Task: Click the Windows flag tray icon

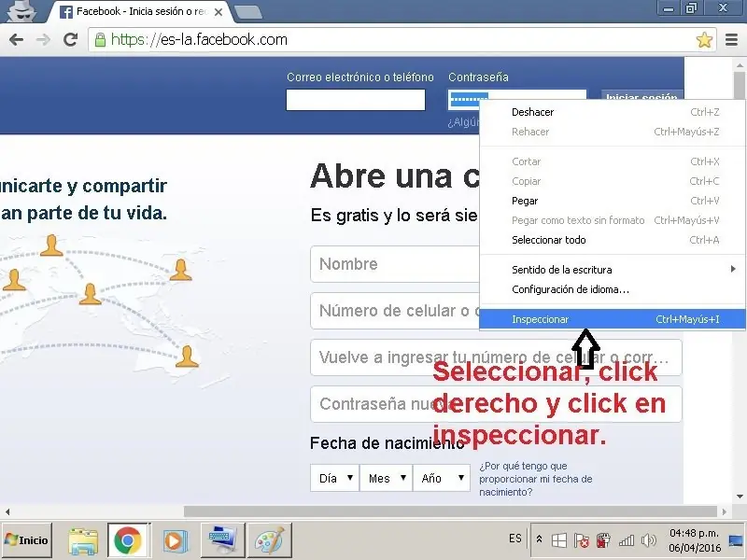Action: click(558, 540)
